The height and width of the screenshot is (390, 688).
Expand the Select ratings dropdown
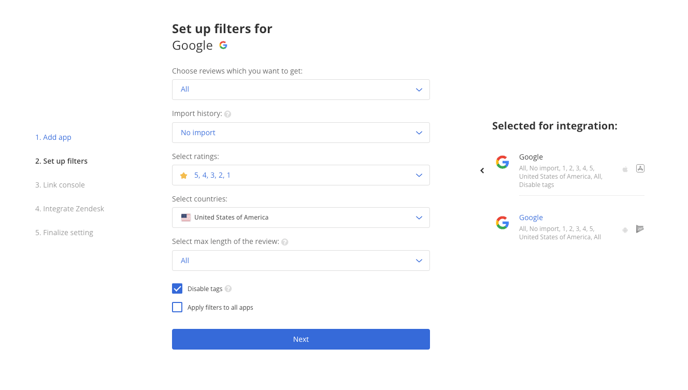301,175
